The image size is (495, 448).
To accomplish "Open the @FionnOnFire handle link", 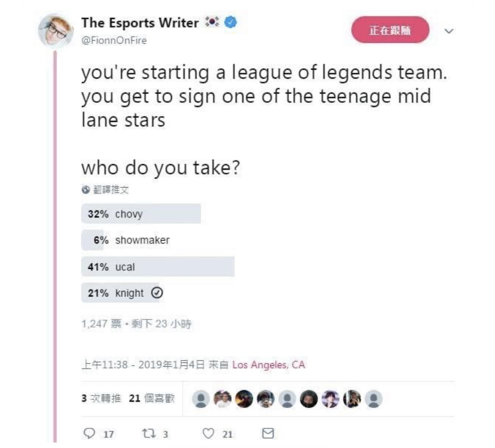I will coord(114,40).
